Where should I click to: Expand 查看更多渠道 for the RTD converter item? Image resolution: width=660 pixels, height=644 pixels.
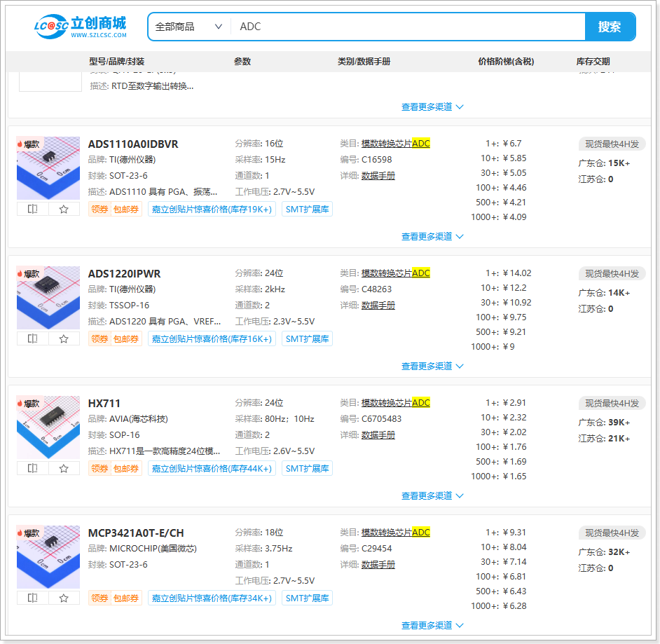(432, 107)
